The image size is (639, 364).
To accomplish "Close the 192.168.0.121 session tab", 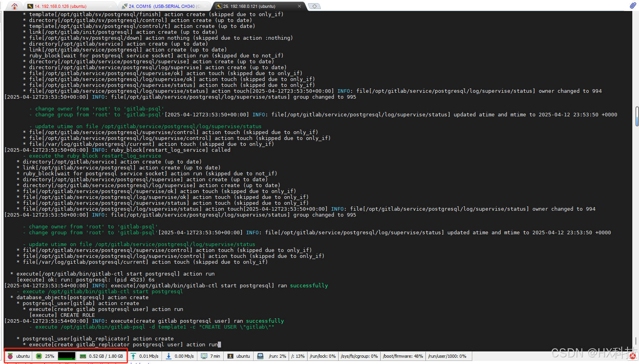I will 299,6.
